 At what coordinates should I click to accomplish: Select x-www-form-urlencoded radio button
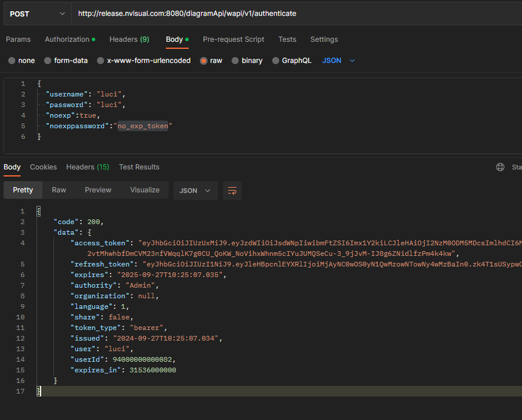(101, 61)
